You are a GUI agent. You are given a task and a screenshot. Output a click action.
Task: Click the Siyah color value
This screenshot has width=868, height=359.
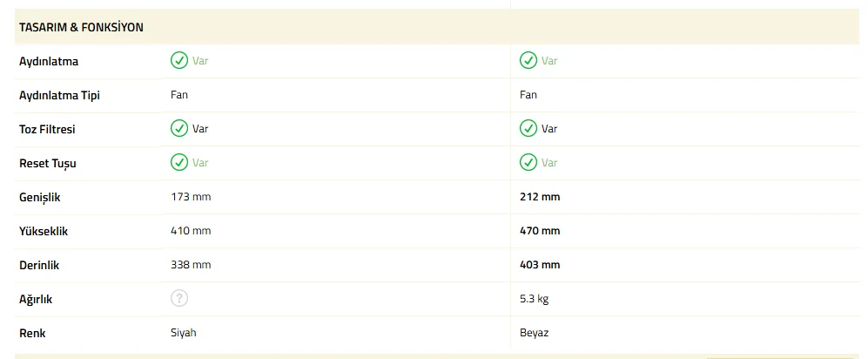(x=185, y=333)
